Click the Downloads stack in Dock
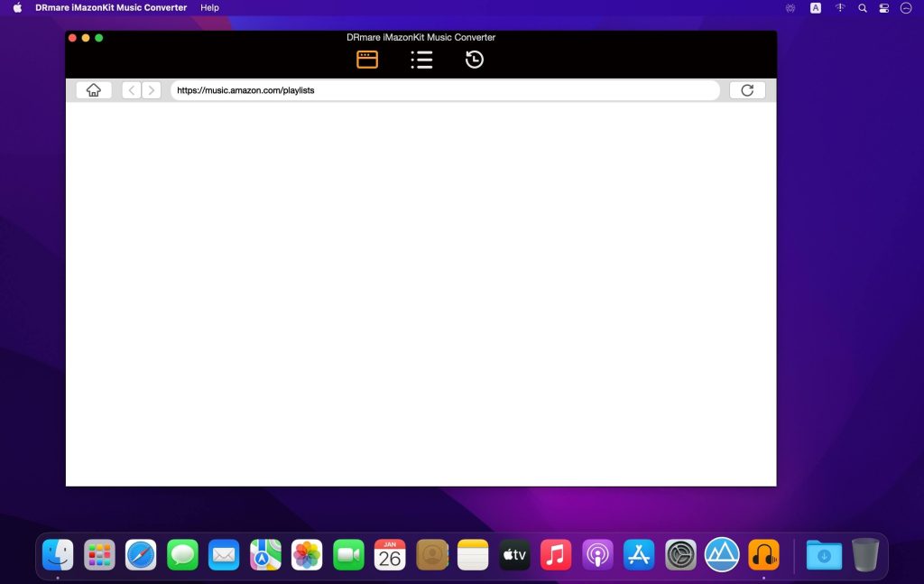This screenshot has width=924, height=584. click(824, 554)
